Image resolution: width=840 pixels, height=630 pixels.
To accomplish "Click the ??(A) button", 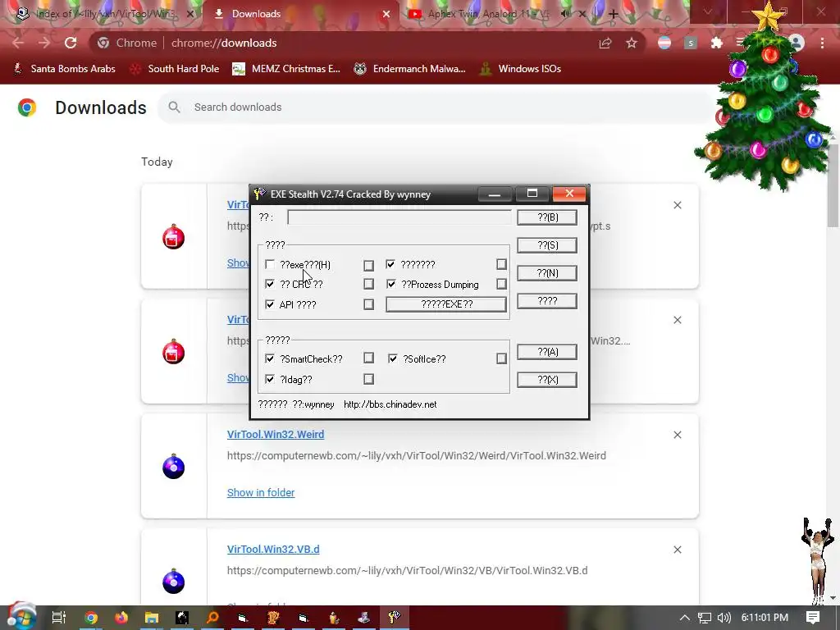I will [x=547, y=352].
